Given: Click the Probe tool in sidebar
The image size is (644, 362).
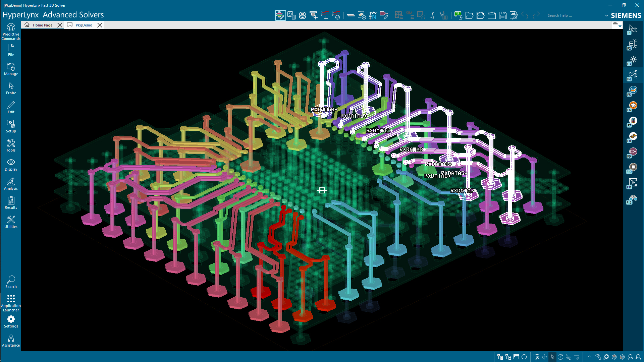Looking at the screenshot, I should (x=11, y=88).
